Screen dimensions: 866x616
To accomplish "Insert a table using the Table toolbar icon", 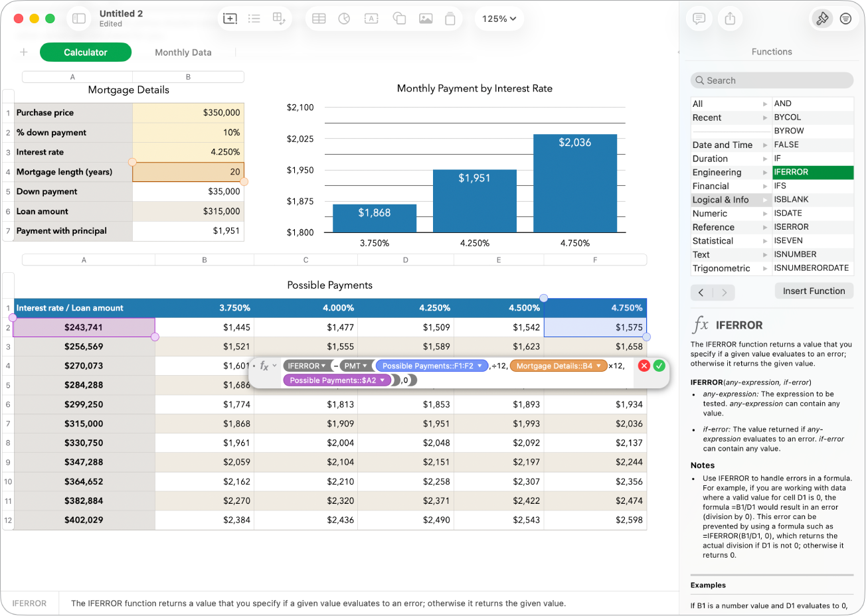I will [x=319, y=19].
